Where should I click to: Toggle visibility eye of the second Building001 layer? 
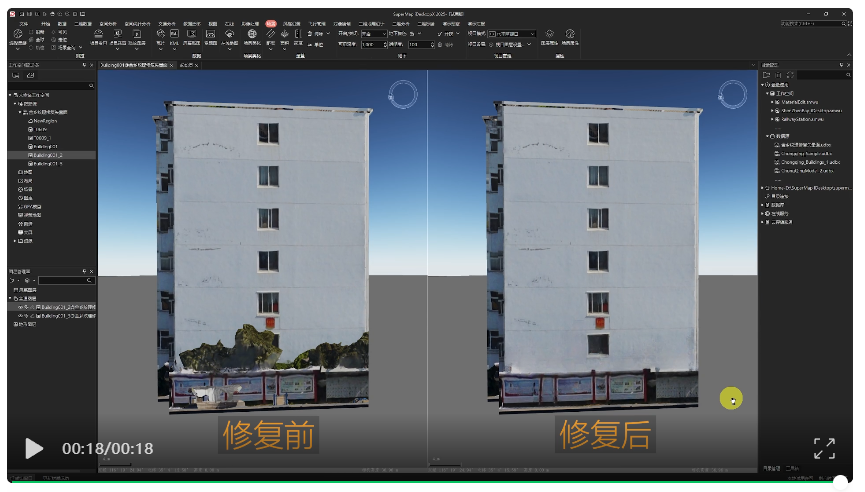[20, 315]
